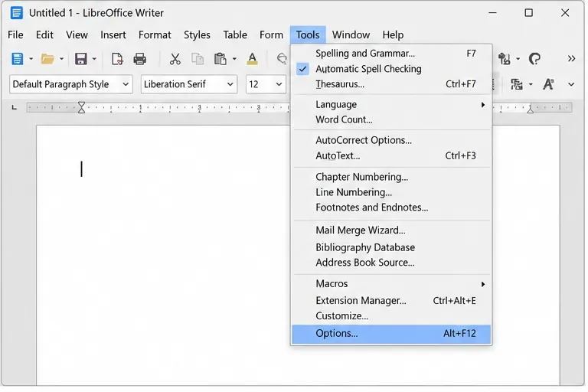
Task: Click the highlighted Options entry
Action: point(390,334)
